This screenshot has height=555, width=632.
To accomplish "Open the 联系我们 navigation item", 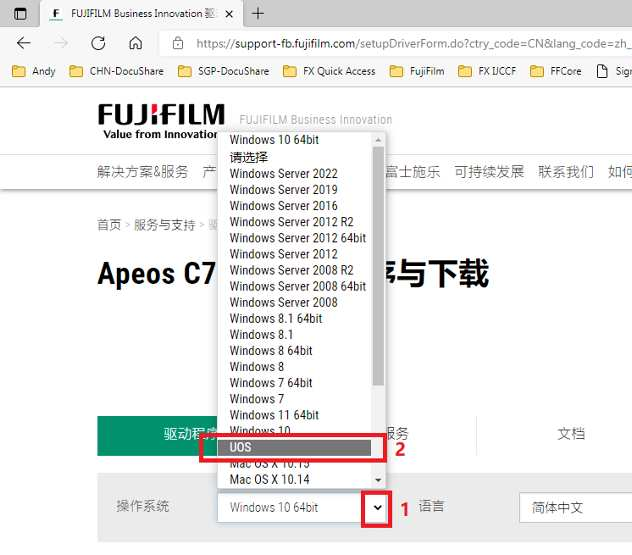I will (566, 172).
